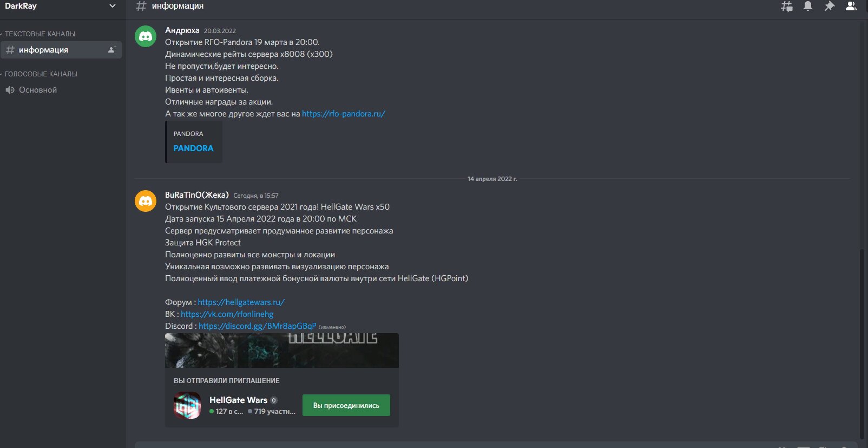Click the 14 апреля 2022 г. date divider label
The height and width of the screenshot is (448, 868).
tap(492, 179)
